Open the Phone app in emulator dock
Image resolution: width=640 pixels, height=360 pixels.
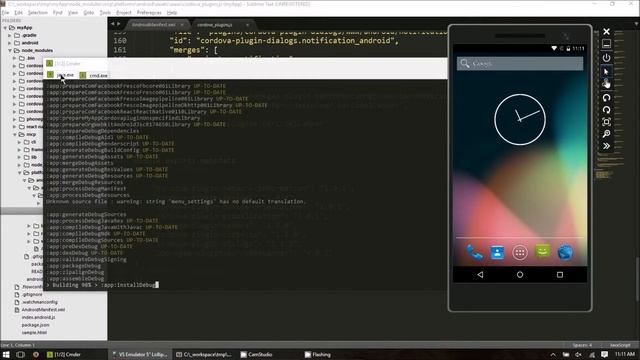coord(474,252)
